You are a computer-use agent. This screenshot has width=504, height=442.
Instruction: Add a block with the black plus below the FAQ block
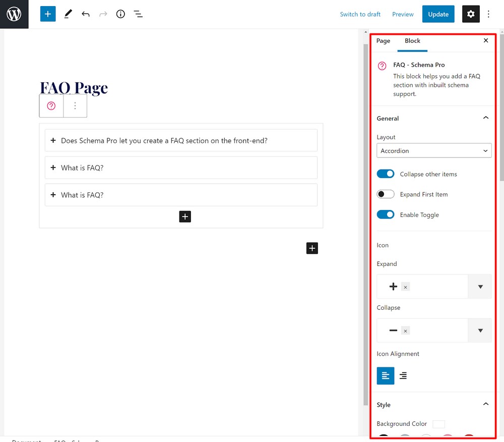click(x=312, y=248)
